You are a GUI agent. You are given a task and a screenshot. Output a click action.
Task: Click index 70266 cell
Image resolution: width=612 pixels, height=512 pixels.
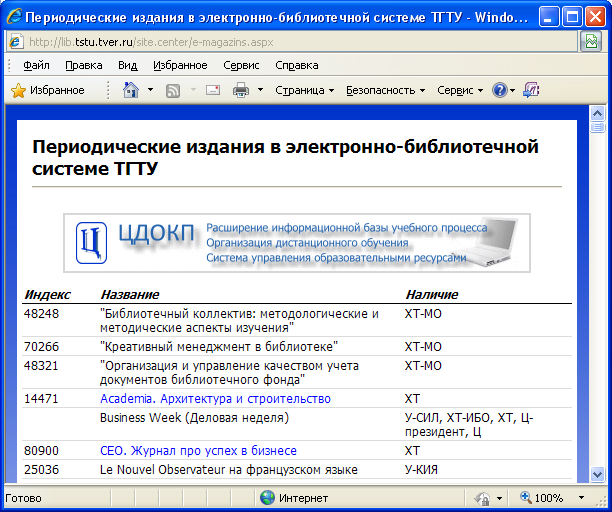[41, 347]
